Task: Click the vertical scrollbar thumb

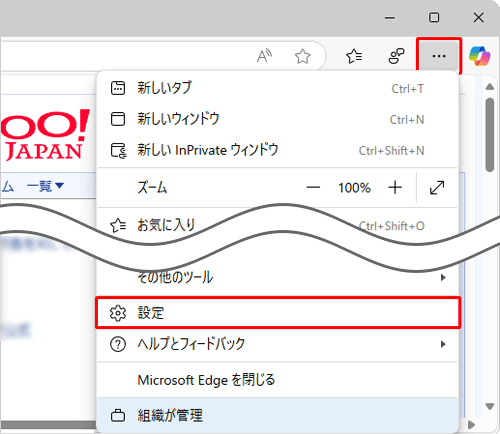Action: [489, 135]
